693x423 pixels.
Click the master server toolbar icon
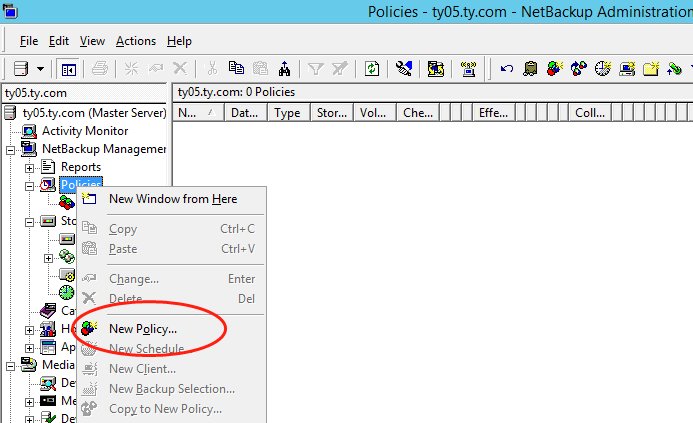pyautogui.click(x=21, y=69)
